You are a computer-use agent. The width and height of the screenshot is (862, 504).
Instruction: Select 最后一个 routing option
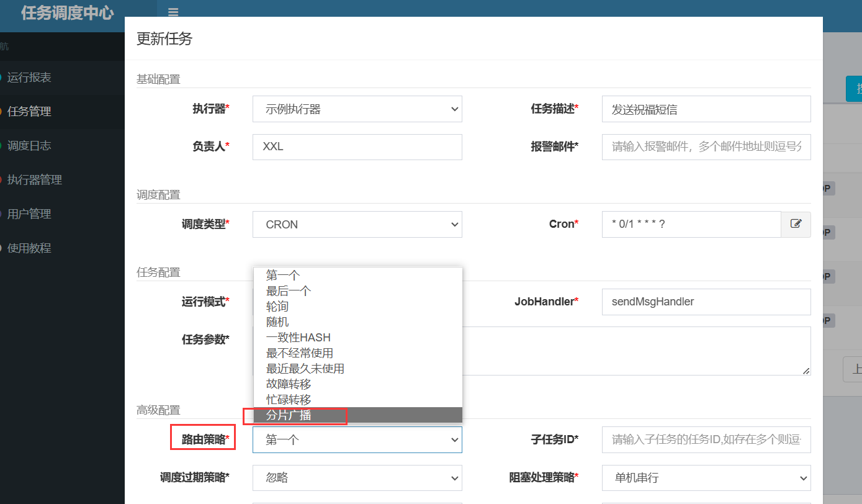click(x=357, y=291)
